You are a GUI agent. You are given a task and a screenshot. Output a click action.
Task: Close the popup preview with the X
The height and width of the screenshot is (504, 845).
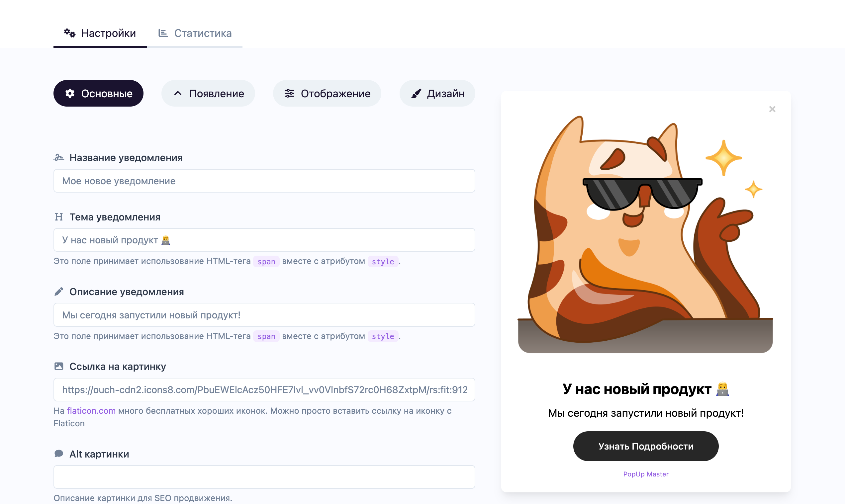(x=772, y=109)
